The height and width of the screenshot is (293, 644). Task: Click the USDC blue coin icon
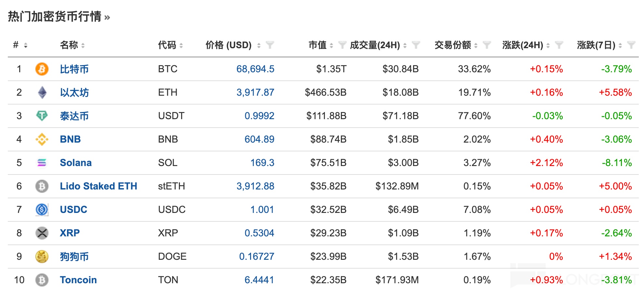[42, 210]
